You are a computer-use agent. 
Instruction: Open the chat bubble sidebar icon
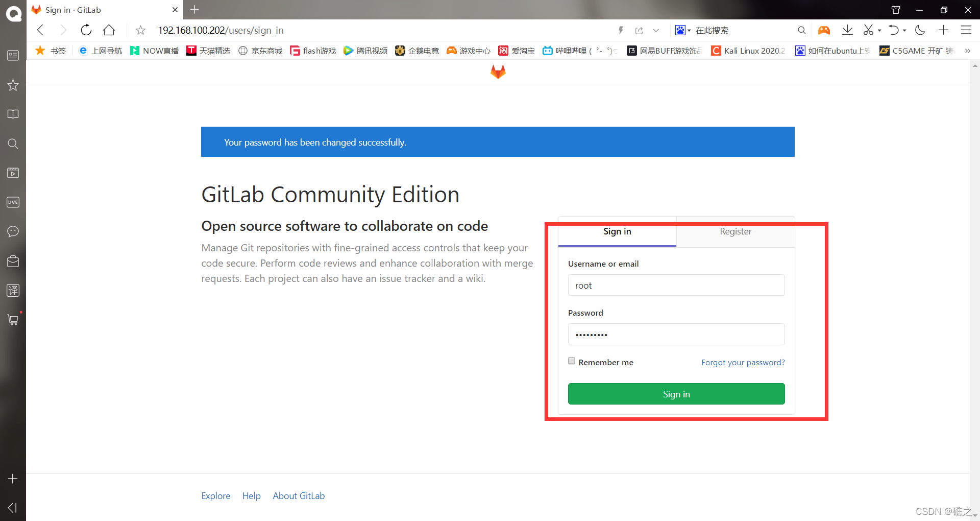[x=13, y=231]
